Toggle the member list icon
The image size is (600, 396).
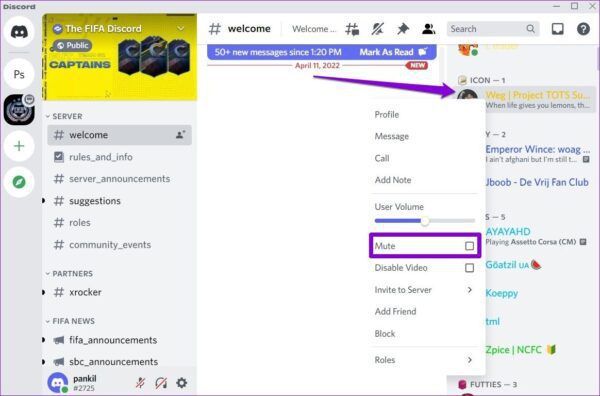(x=429, y=29)
